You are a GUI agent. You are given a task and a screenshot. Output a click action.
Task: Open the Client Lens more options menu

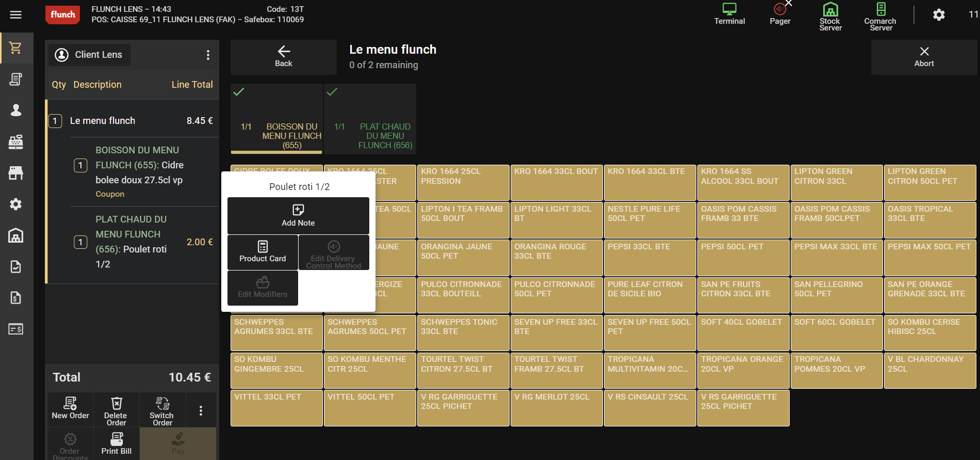click(x=208, y=55)
